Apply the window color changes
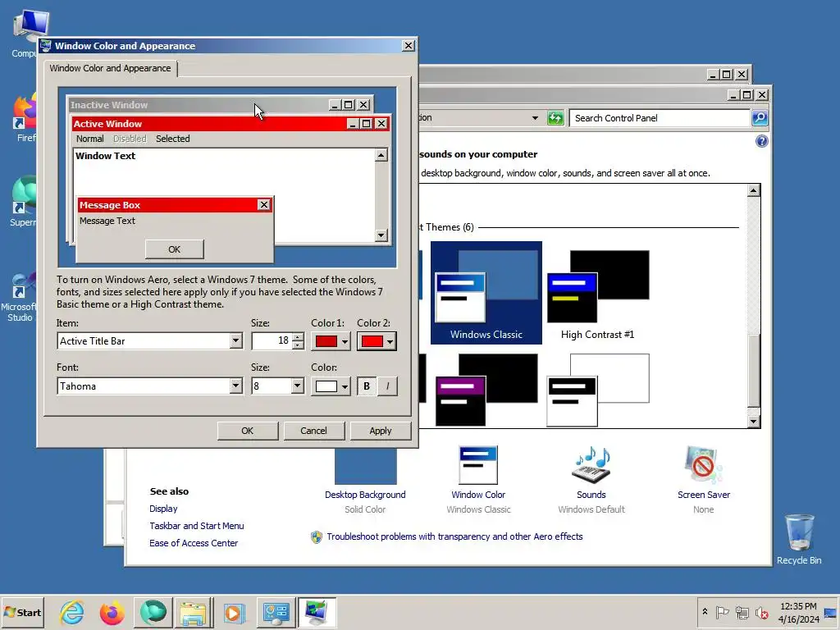 381,431
